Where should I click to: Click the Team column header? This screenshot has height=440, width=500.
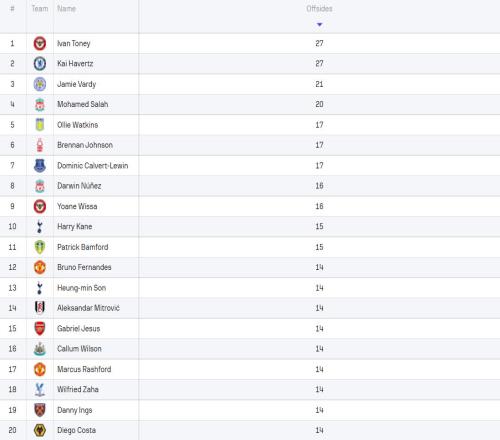click(40, 9)
